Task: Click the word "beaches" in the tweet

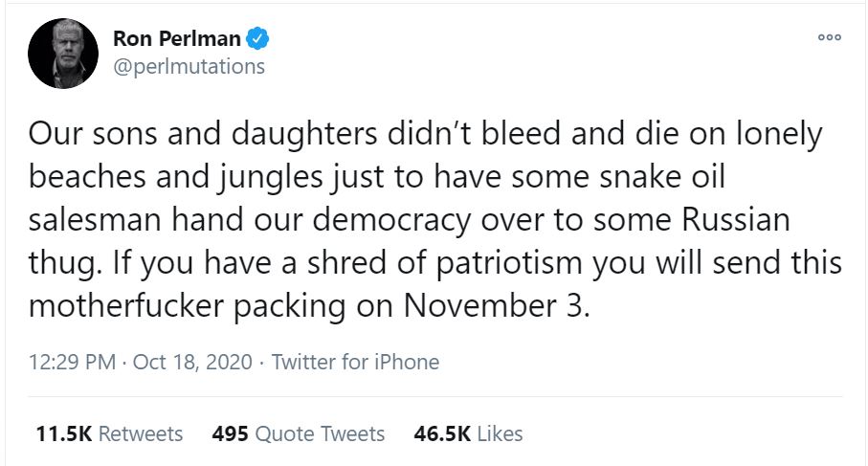Action: click(x=85, y=177)
